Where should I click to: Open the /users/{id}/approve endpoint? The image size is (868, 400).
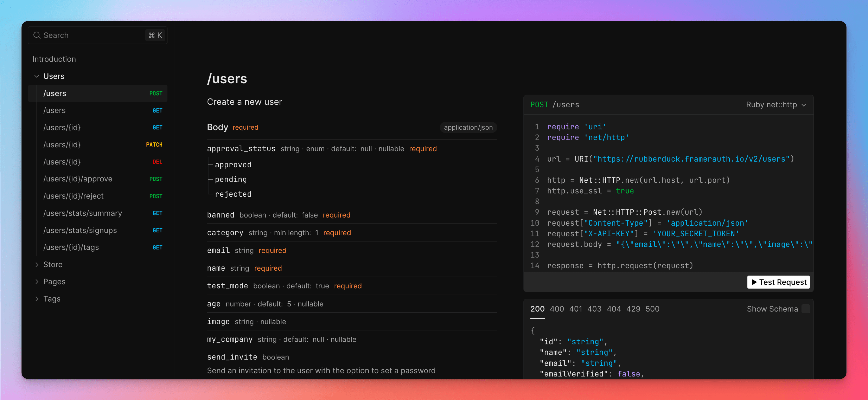tap(98, 179)
